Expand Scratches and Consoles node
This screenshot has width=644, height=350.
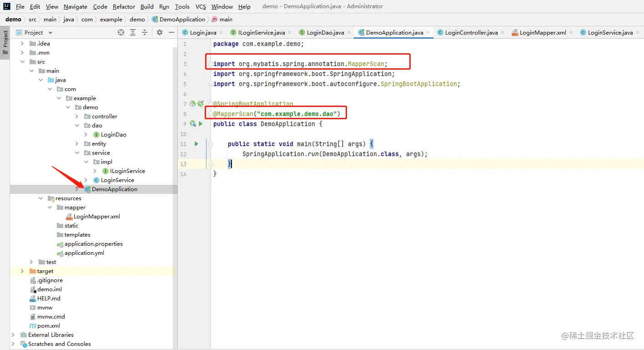[x=13, y=344]
